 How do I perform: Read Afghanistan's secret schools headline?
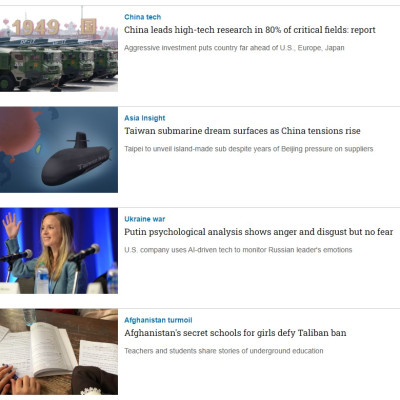235,333
